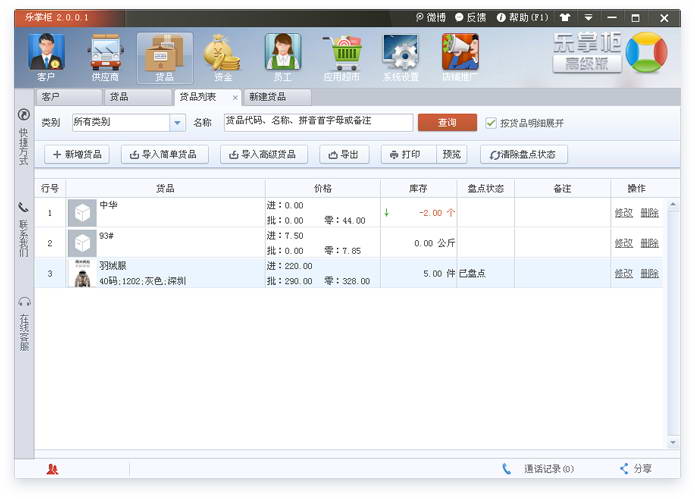Image resolution: width=695 pixels, height=499 pixels.
Task: Switch to the 客户 tab
Action: pyautogui.click(x=68, y=97)
